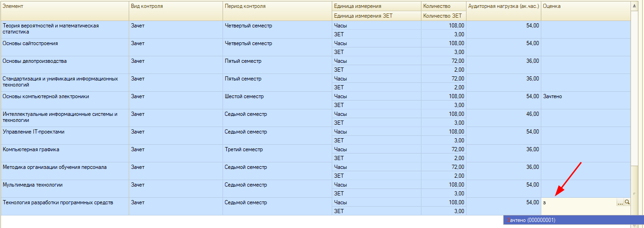The image size is (644, 228).
Task: Select the 'Управление IT-проектами' row
Action: pyautogui.click(x=33, y=132)
